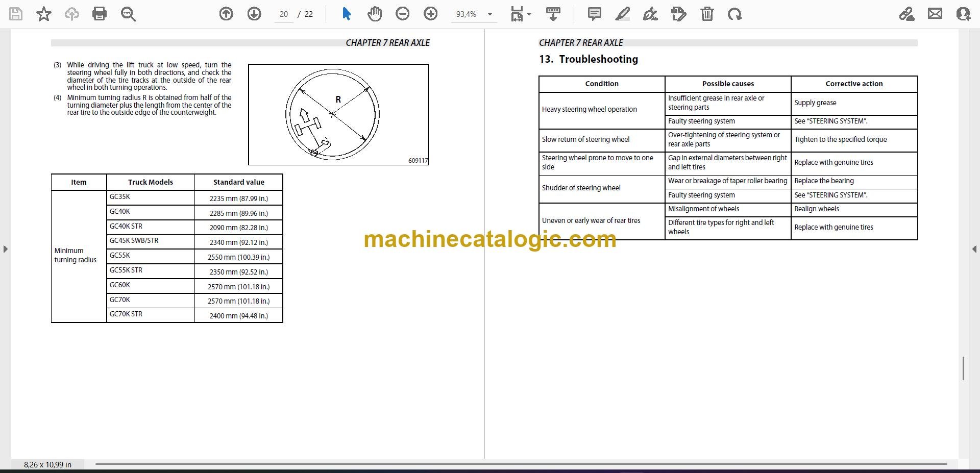Image resolution: width=980 pixels, height=473 pixels.
Task: Click the Minimum turning radius cell
Action: click(x=79, y=256)
